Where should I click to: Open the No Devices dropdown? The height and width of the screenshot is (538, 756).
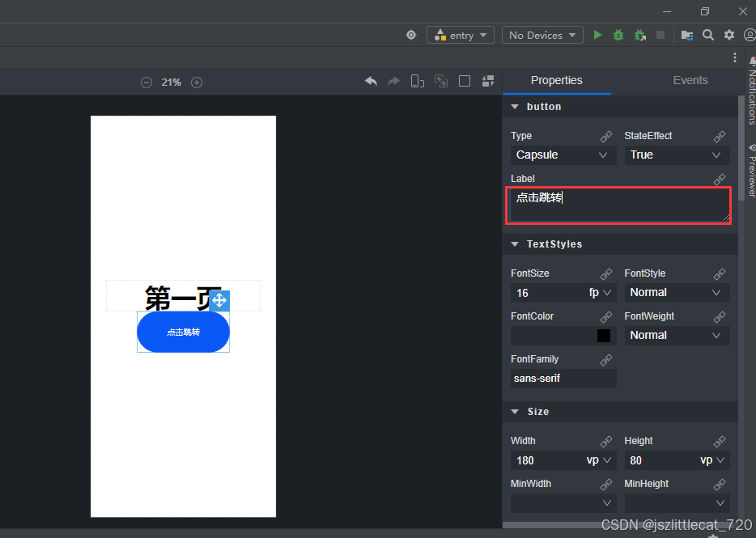coord(542,35)
